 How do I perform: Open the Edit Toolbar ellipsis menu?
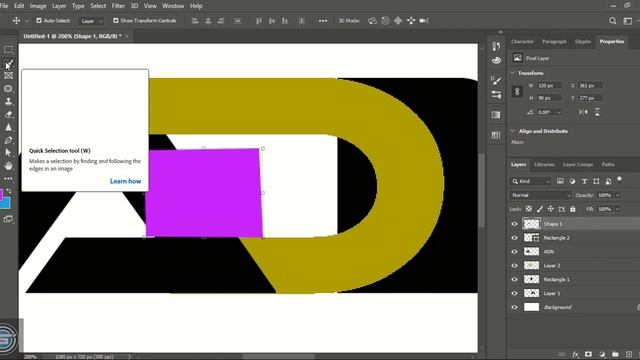8,178
